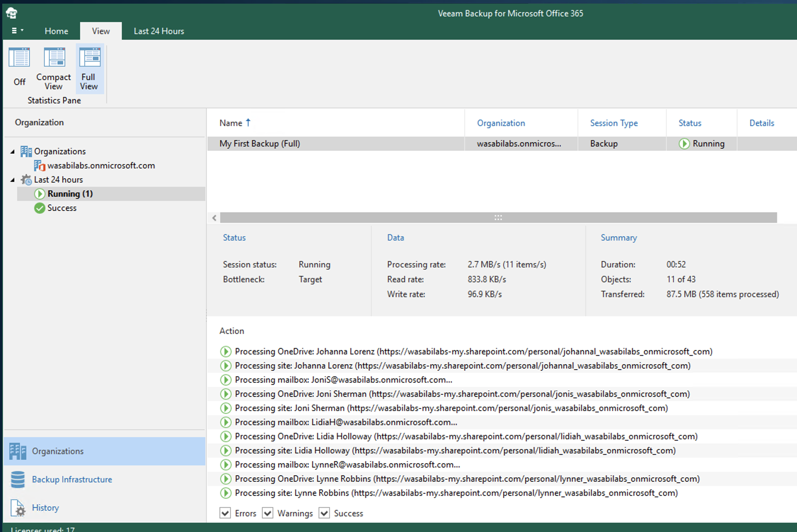Toggle the Warnings filter checkbox
This screenshot has width=797, height=532.
268,513
